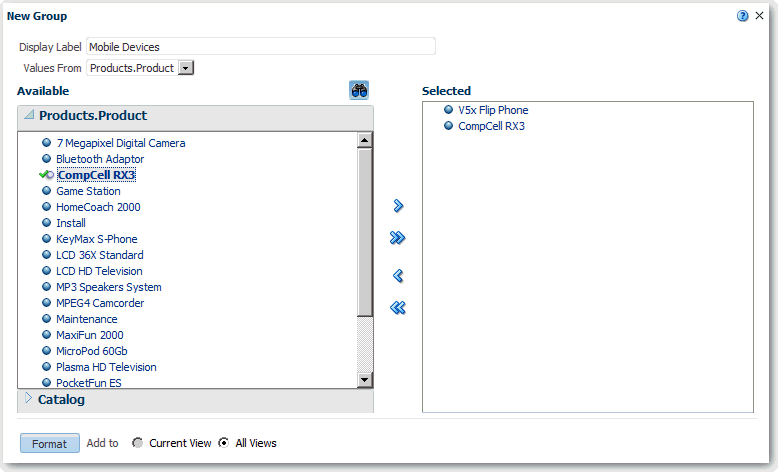Click the bullet icon beside MaxiFun 2000

47,335
